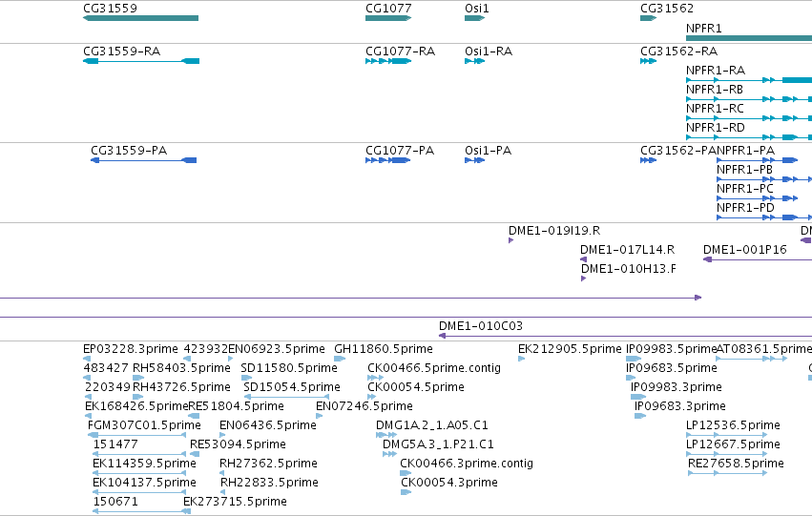Select the NPFR1 gene label

tap(703, 29)
